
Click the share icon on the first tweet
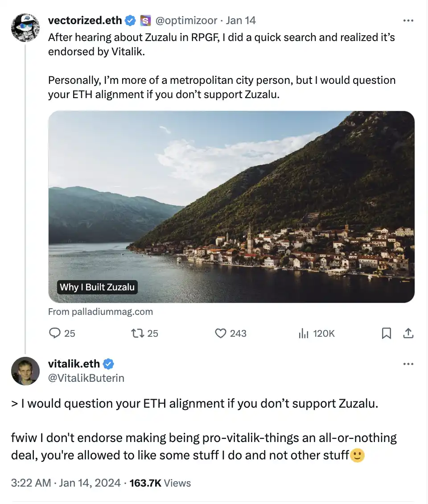pos(408,333)
